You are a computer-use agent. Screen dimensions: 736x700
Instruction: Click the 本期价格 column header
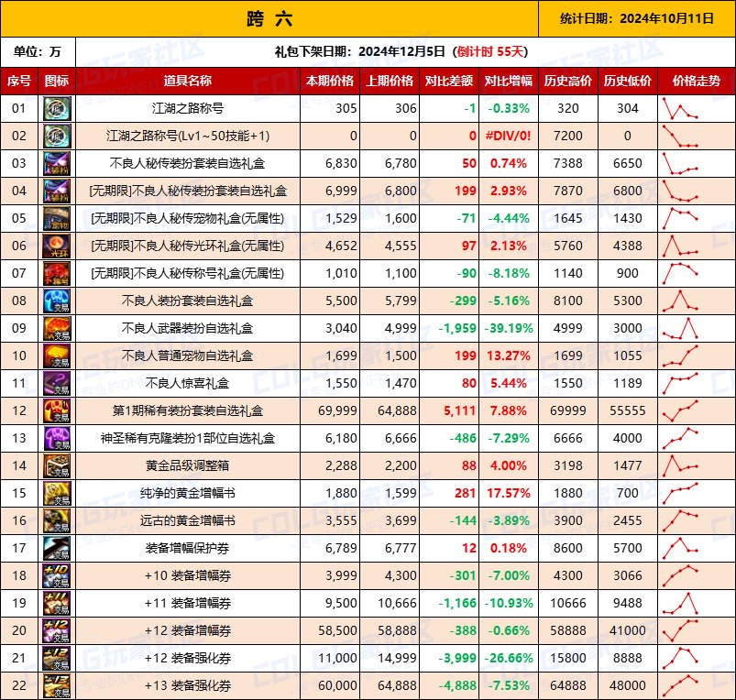pos(330,81)
